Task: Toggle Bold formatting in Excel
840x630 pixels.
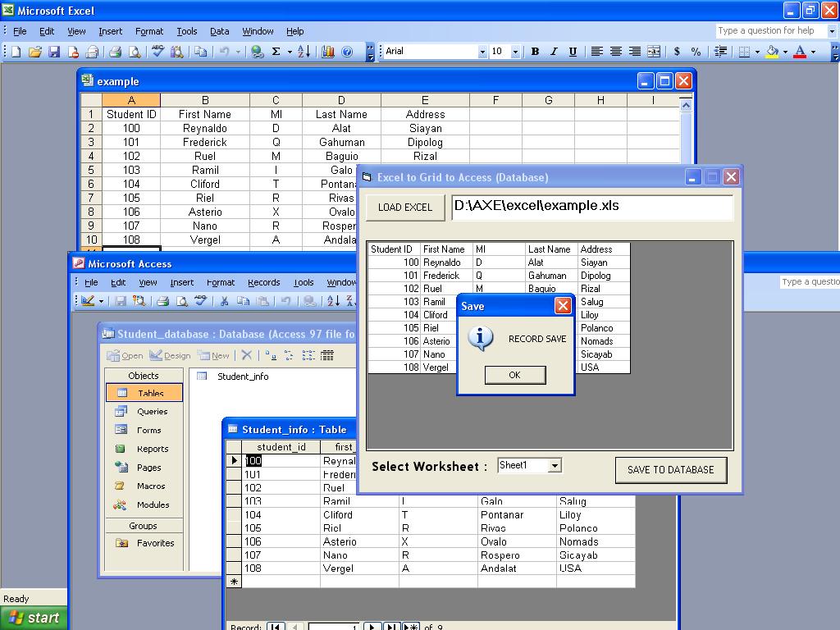Action: [x=535, y=52]
